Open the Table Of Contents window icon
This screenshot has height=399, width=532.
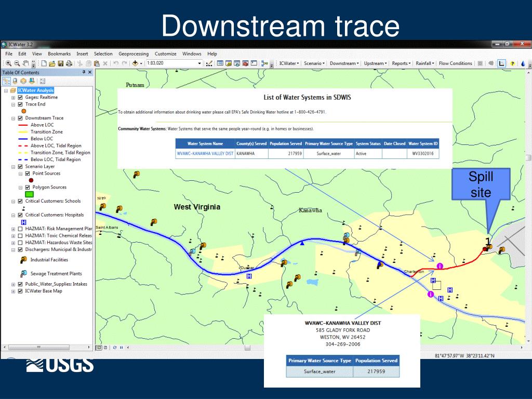pyautogui.click(x=220, y=63)
